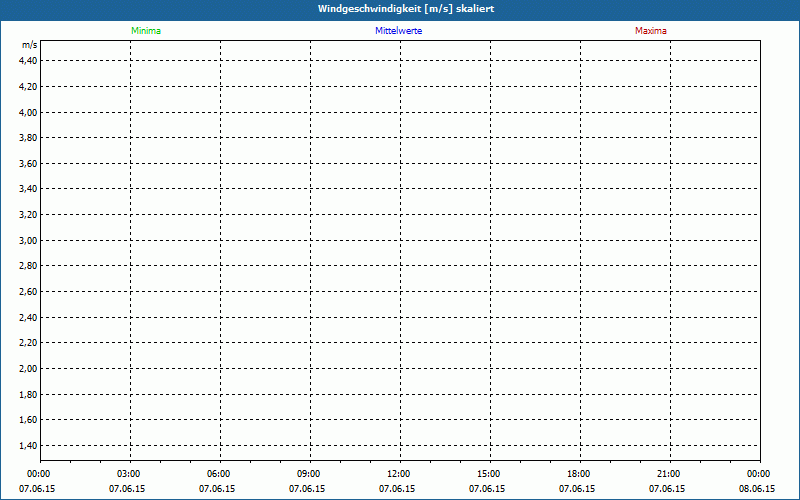Select the 3,60 y-axis value

(x=29, y=164)
